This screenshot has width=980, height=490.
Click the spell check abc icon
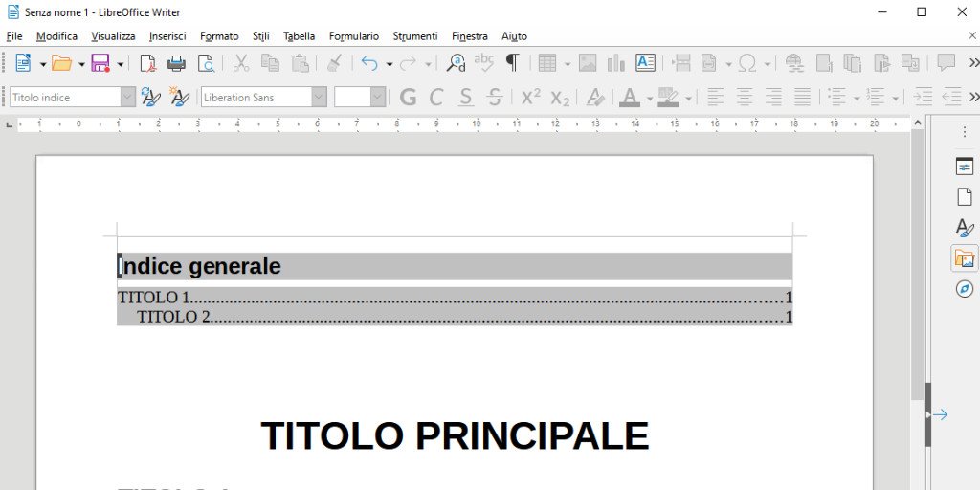tap(483, 62)
